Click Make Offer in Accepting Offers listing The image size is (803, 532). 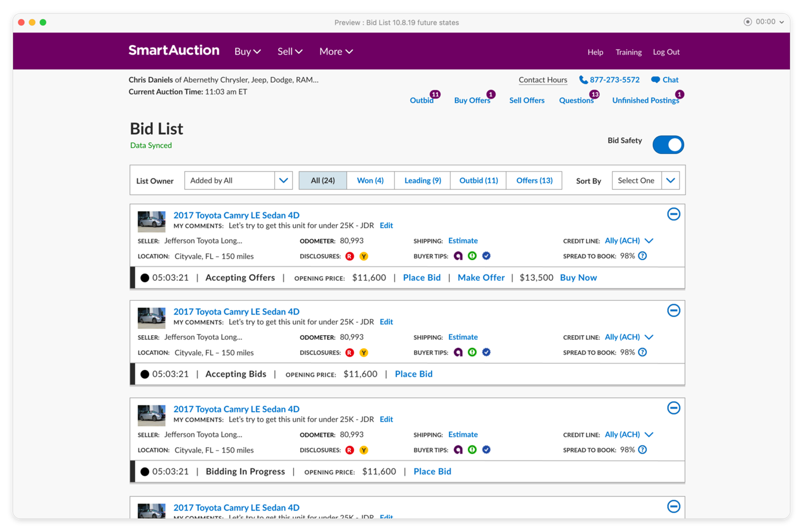[481, 277]
